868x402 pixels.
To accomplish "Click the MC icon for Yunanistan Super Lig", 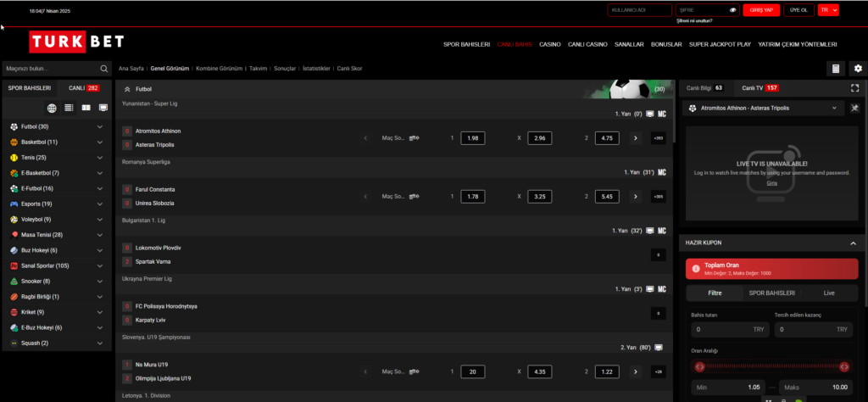I will (x=661, y=114).
